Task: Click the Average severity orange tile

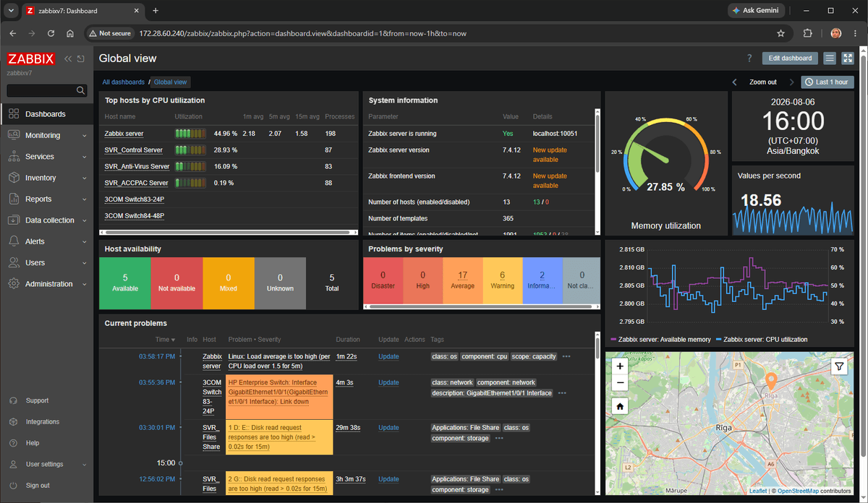Action: tap(463, 280)
